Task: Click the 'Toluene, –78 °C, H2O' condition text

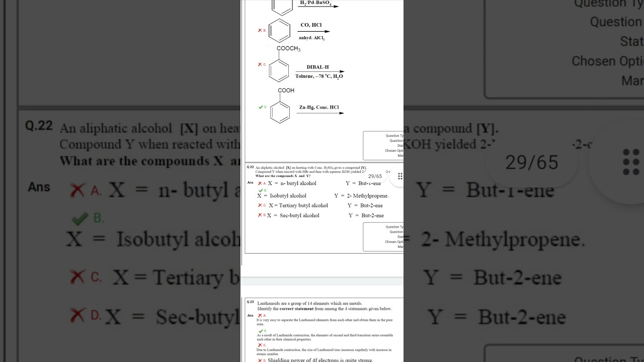Action: [x=319, y=76]
